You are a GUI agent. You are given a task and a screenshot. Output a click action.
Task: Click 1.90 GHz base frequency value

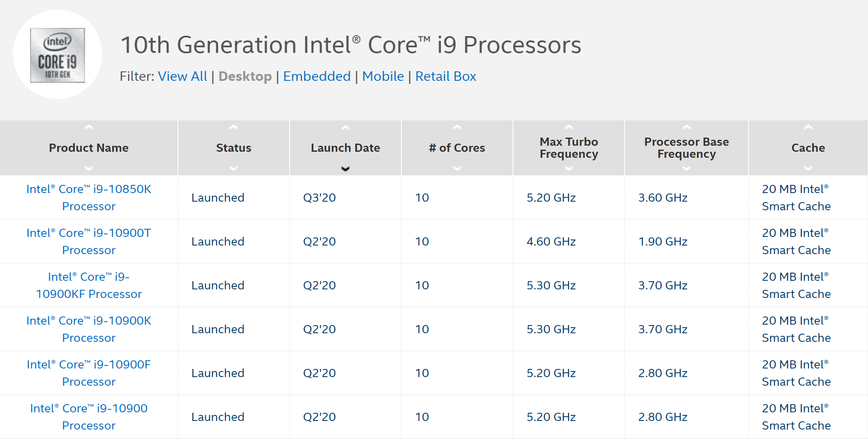[x=663, y=242]
